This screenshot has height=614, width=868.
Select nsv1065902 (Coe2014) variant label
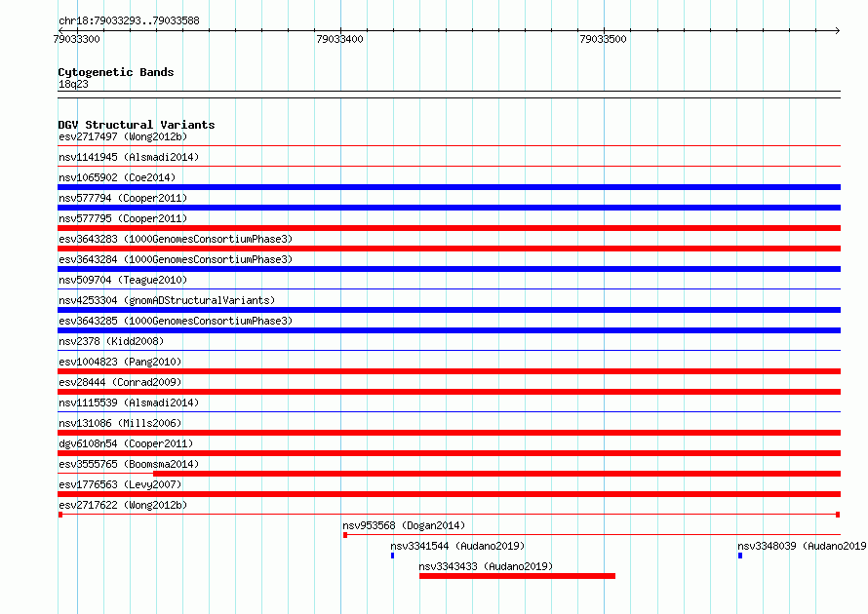tap(117, 177)
